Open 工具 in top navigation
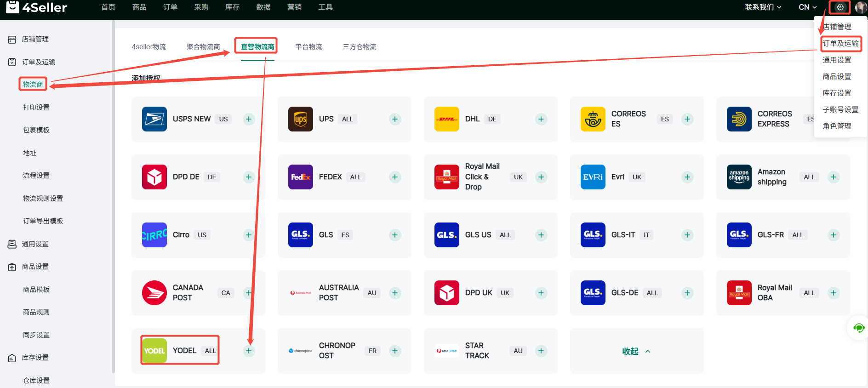Image resolution: width=868 pixels, height=388 pixels. tap(325, 7)
